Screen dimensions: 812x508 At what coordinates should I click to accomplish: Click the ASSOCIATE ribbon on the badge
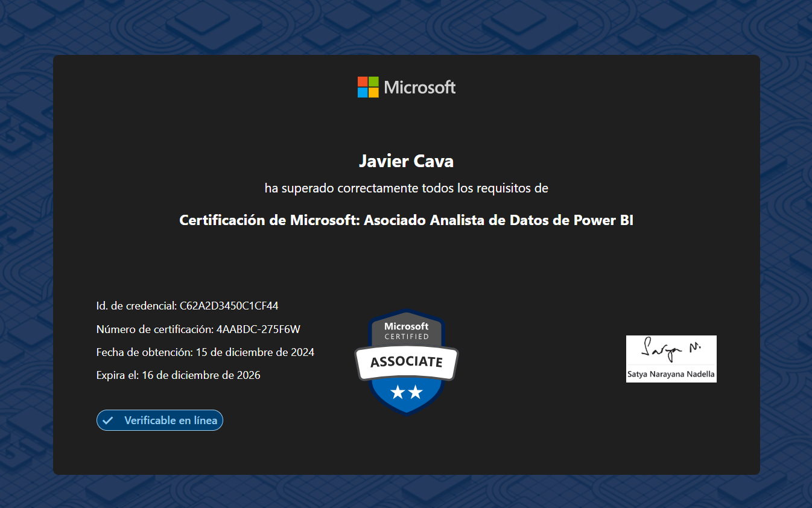[x=406, y=361]
